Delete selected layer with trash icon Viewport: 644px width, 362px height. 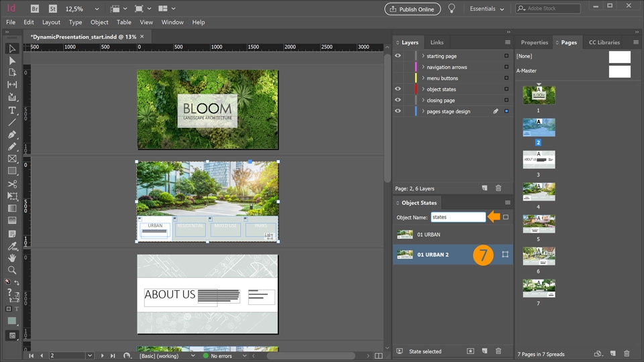click(498, 188)
